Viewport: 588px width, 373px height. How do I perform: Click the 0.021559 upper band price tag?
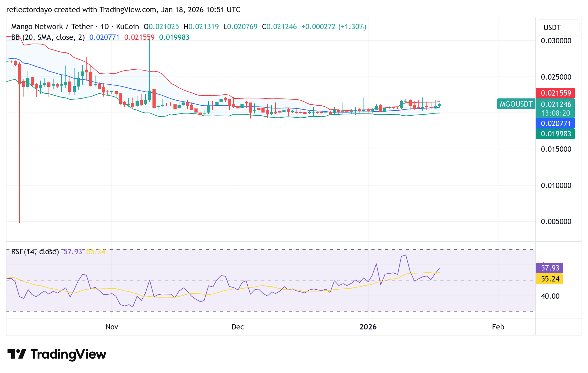(x=555, y=93)
